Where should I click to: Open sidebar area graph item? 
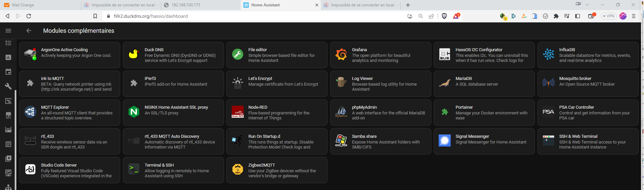click(8, 129)
